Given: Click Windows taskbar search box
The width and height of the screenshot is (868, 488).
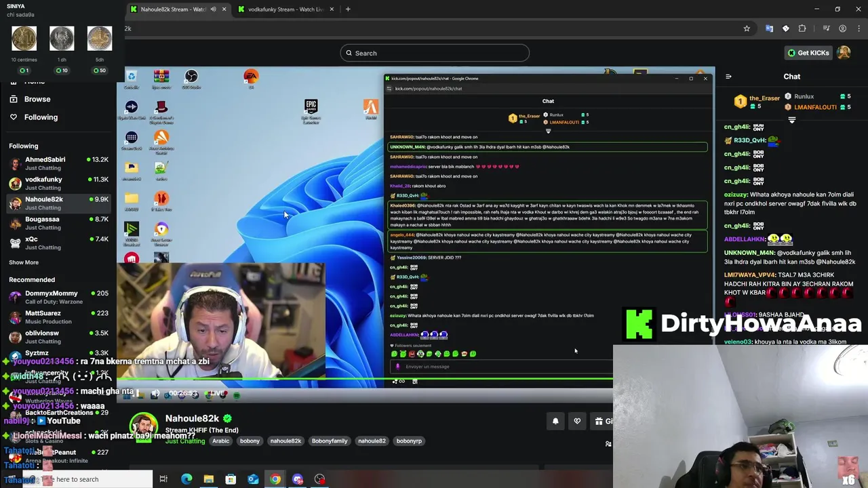Looking at the screenshot, I should click(88, 479).
